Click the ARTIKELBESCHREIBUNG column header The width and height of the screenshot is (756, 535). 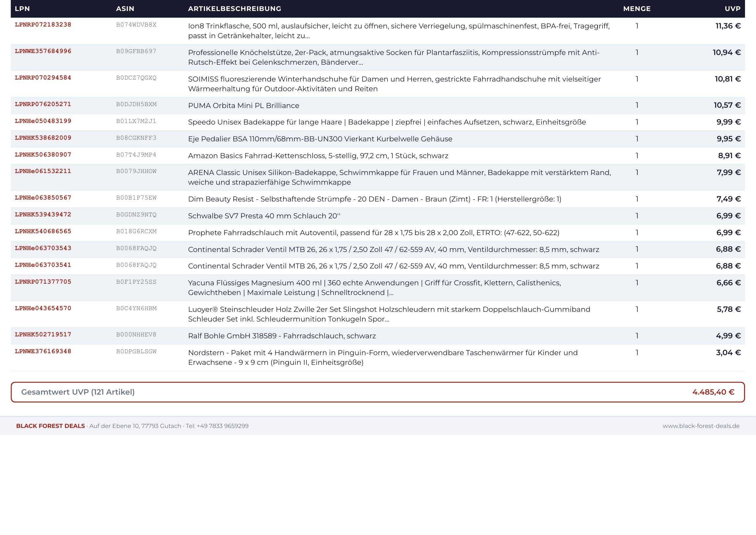[234, 9]
